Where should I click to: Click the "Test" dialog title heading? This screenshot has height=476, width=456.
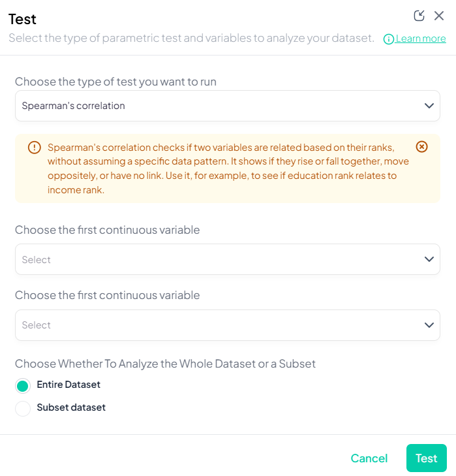(22, 19)
